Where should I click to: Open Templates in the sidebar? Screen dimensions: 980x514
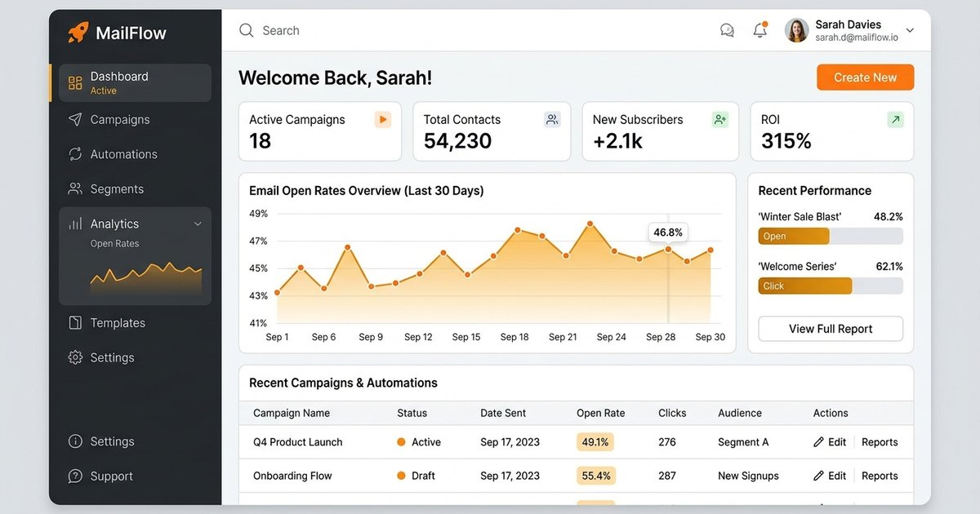click(118, 323)
